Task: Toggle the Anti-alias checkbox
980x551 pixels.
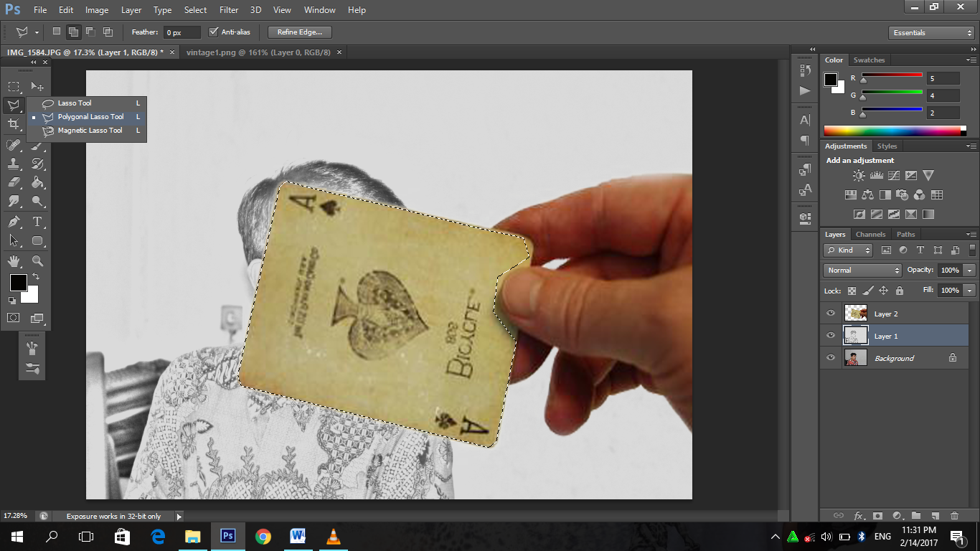Action: coord(213,32)
